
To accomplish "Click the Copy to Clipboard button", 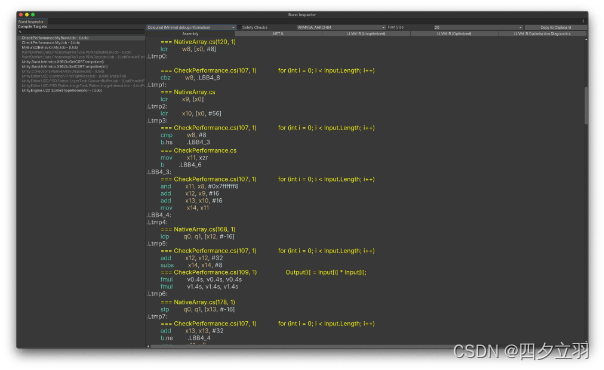I will [556, 27].
